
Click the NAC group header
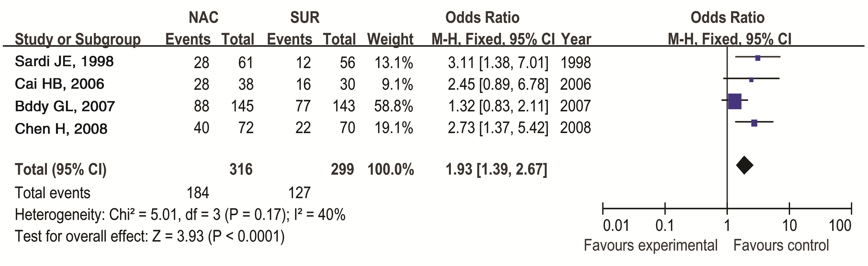click(x=204, y=17)
